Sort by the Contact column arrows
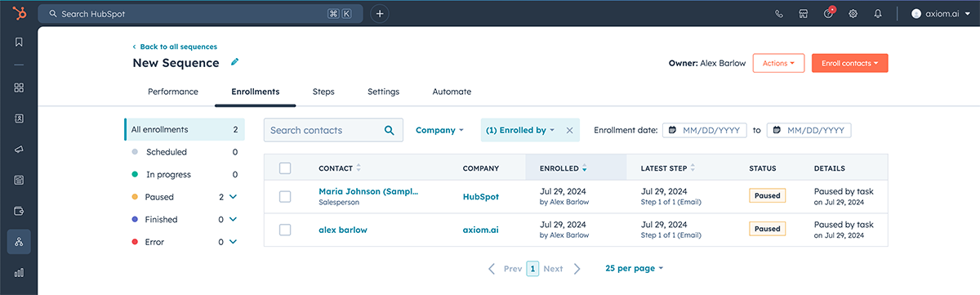The width and height of the screenshot is (980, 295). tap(359, 168)
